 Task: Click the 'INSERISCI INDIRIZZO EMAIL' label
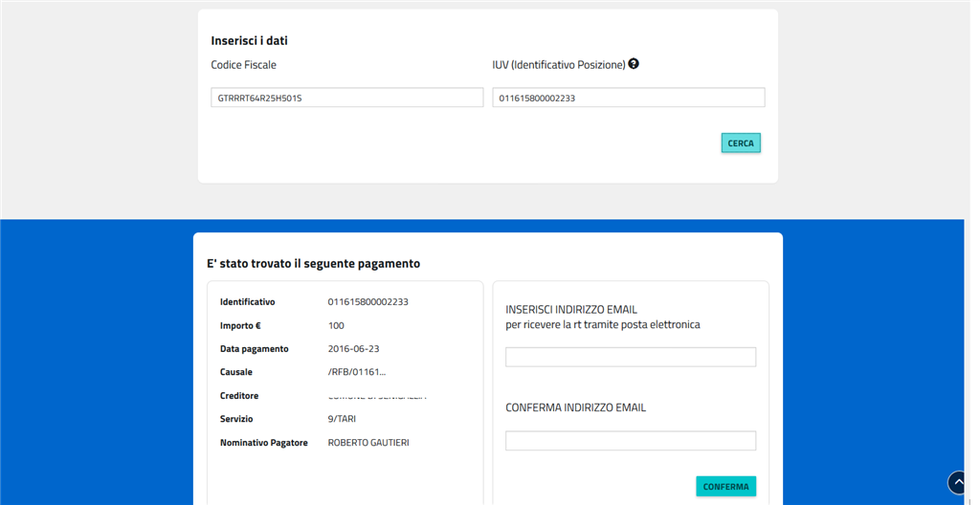(570, 310)
